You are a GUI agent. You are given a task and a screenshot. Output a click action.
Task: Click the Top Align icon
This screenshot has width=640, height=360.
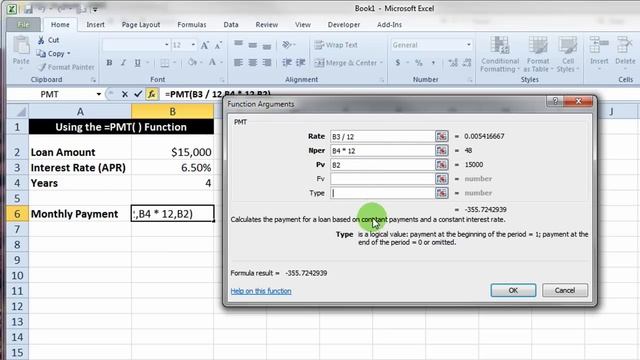238,44
